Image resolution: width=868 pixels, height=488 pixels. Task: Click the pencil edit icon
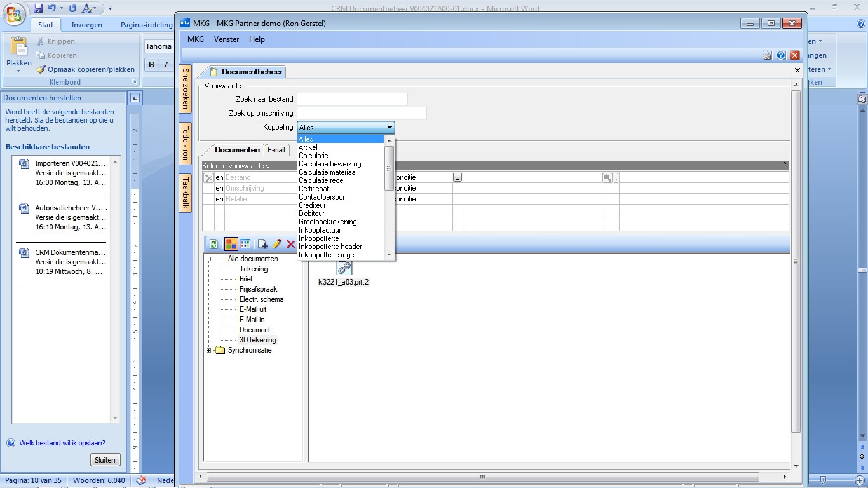277,244
